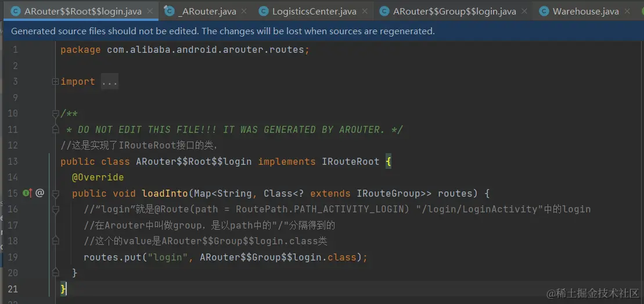Click class icon on ARouter$$Root$$login.java tab
This screenshot has height=304, width=644.
coord(16,12)
